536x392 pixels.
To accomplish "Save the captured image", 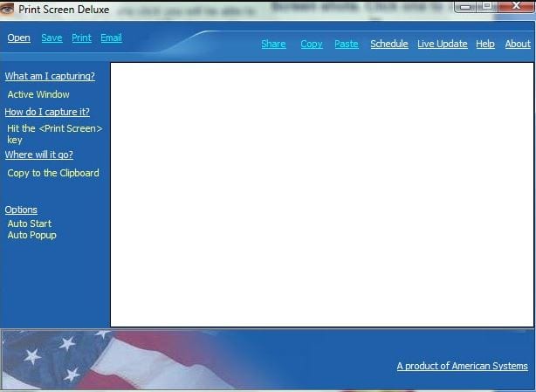I will [x=52, y=38].
